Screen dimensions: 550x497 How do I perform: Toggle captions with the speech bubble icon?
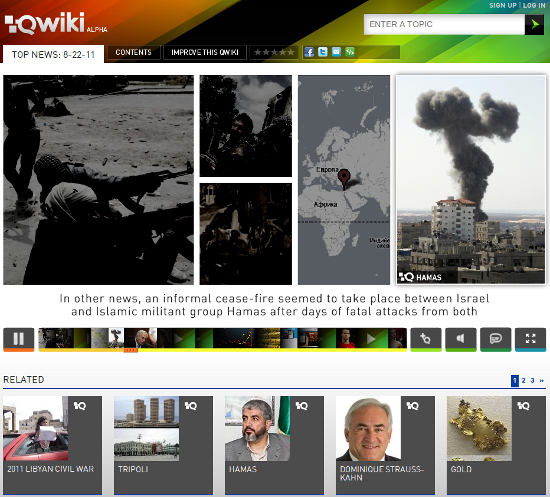[x=495, y=339]
